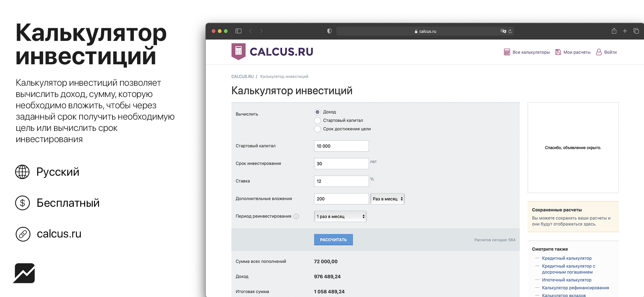Click the Safari sidebar toggle icon

pyautogui.click(x=238, y=31)
